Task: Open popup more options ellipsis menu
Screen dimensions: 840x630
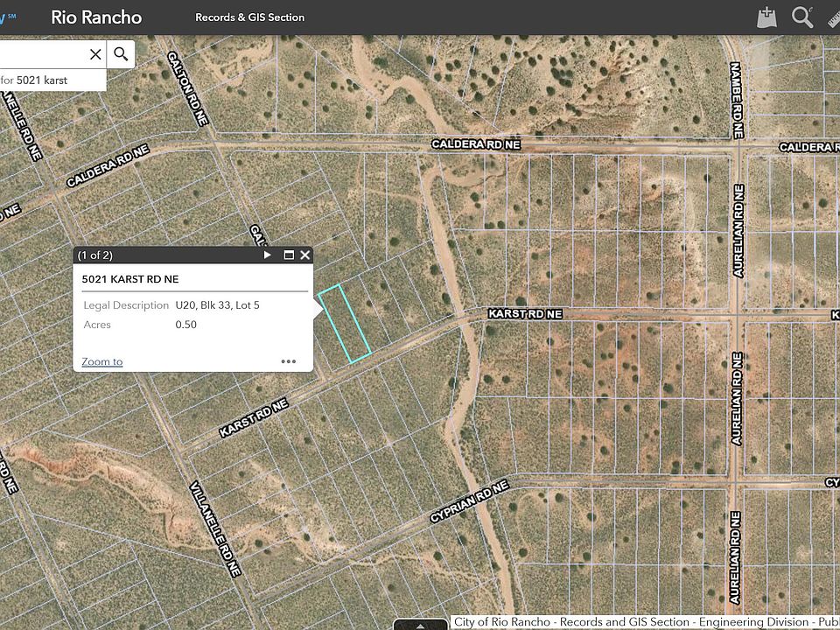Action: coord(289,361)
